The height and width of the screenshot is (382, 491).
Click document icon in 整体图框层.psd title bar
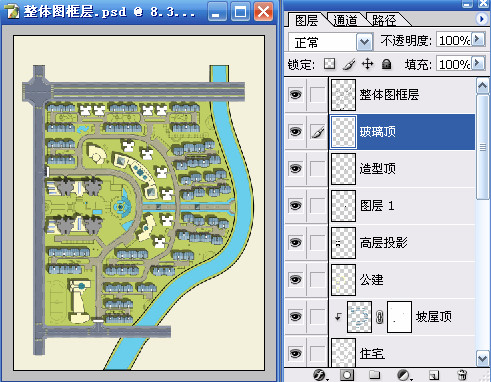[x=12, y=12]
